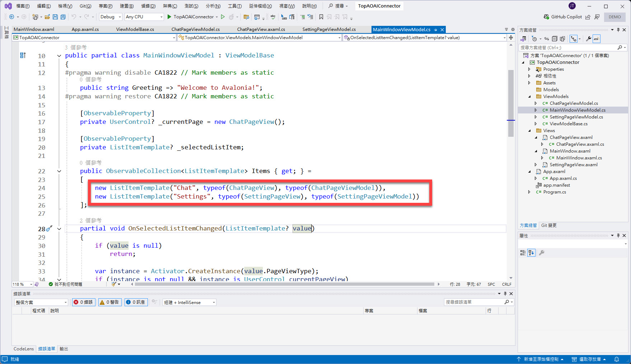The image size is (631, 364).
Task: Toggle file nesting button in Solution Explorer
Action: pyautogui.click(x=574, y=39)
